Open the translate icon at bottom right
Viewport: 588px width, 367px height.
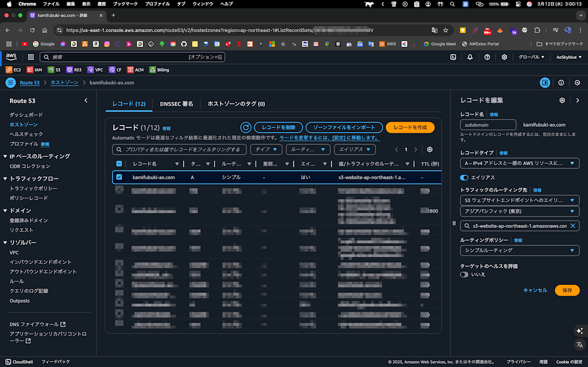click(x=580, y=345)
